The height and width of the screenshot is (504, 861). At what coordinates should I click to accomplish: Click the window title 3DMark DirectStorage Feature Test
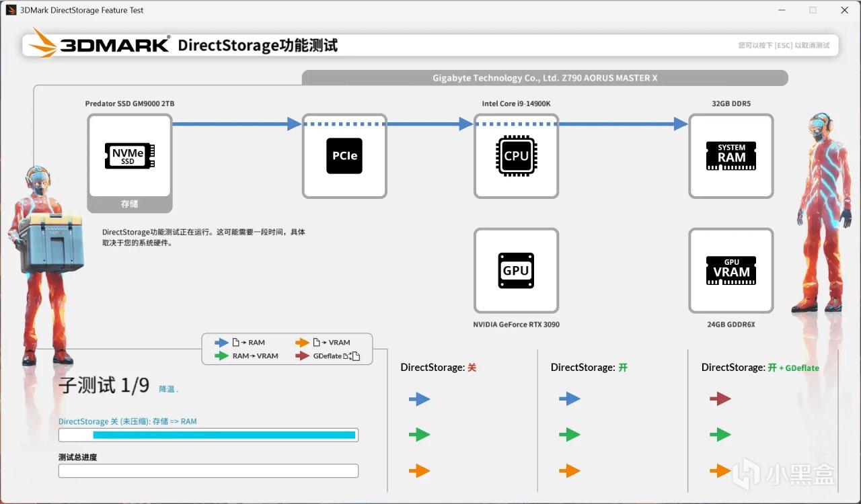point(81,10)
